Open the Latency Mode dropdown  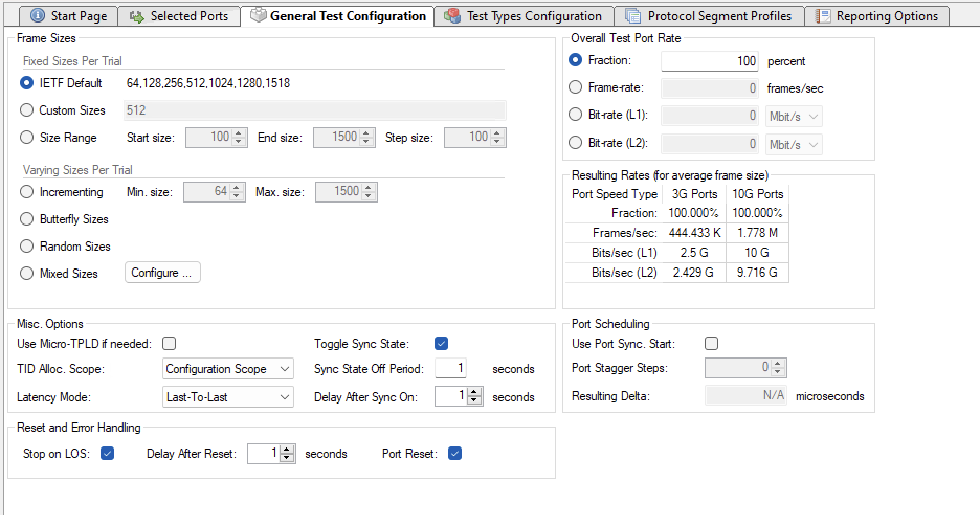(228, 397)
